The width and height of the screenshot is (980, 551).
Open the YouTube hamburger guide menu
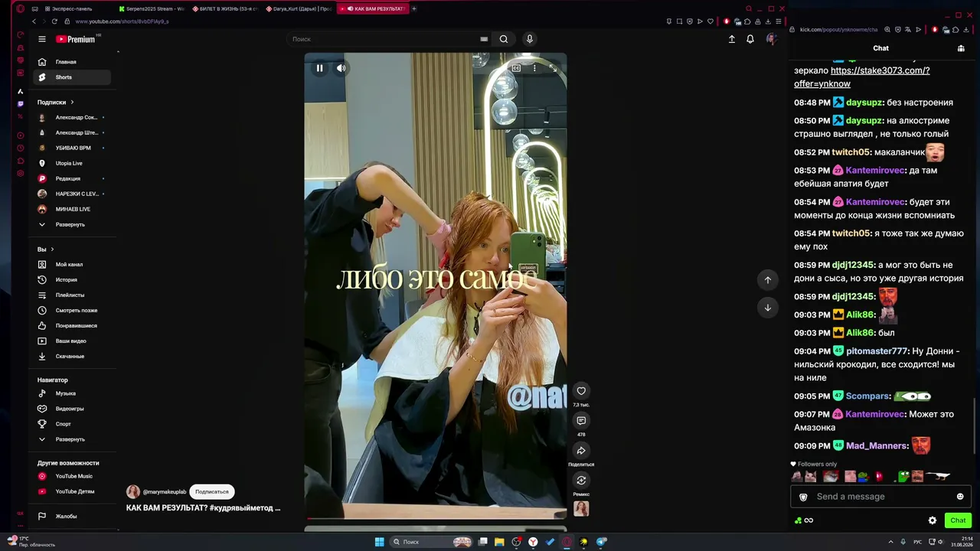(x=42, y=39)
